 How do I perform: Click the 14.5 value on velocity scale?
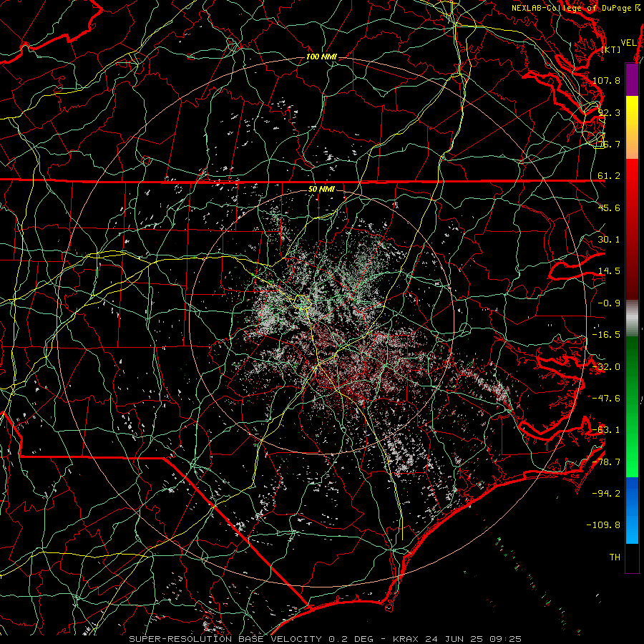[x=609, y=271]
